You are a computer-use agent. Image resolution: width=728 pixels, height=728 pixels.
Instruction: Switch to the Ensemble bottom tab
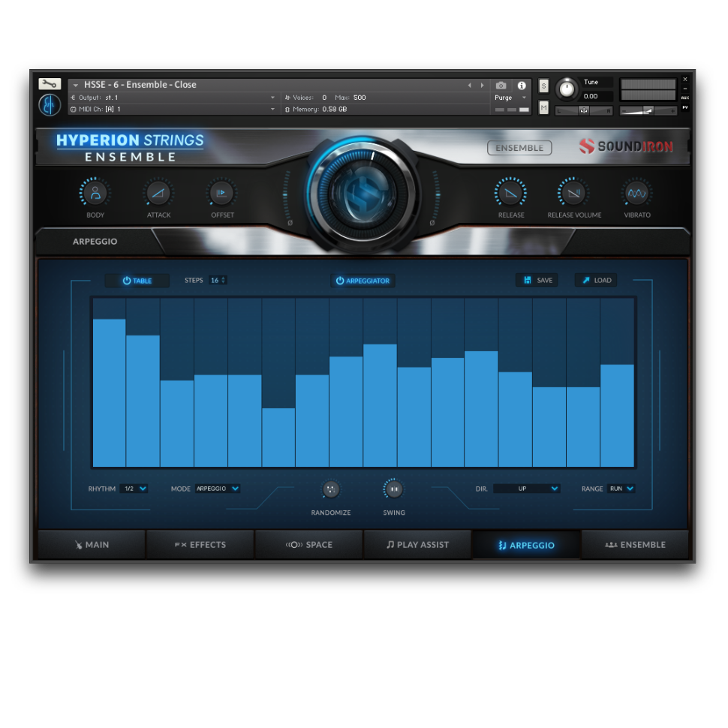click(635, 545)
